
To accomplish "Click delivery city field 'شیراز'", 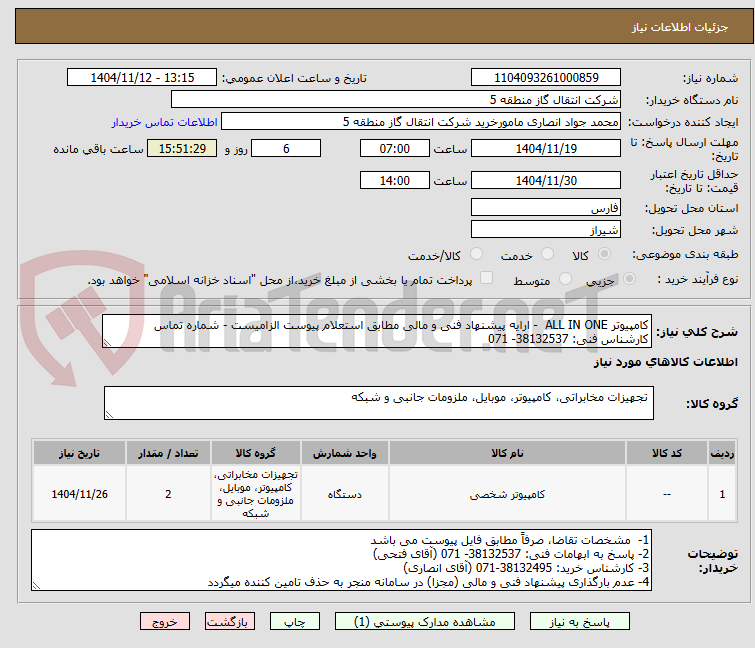I will (x=546, y=230).
